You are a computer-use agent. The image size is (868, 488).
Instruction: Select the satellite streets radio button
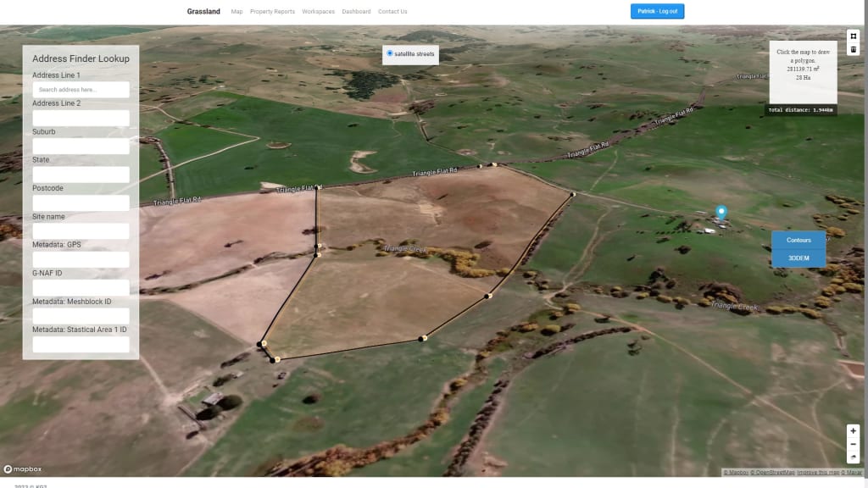(390, 54)
